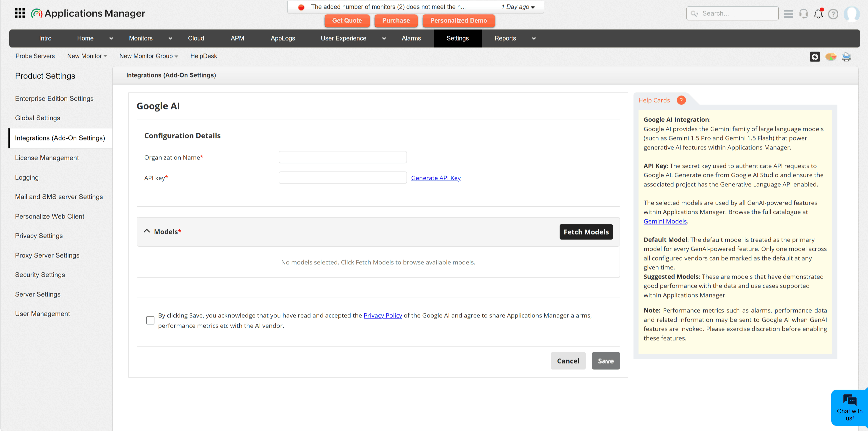
Task: Go to the Alarms tab
Action: click(x=411, y=38)
